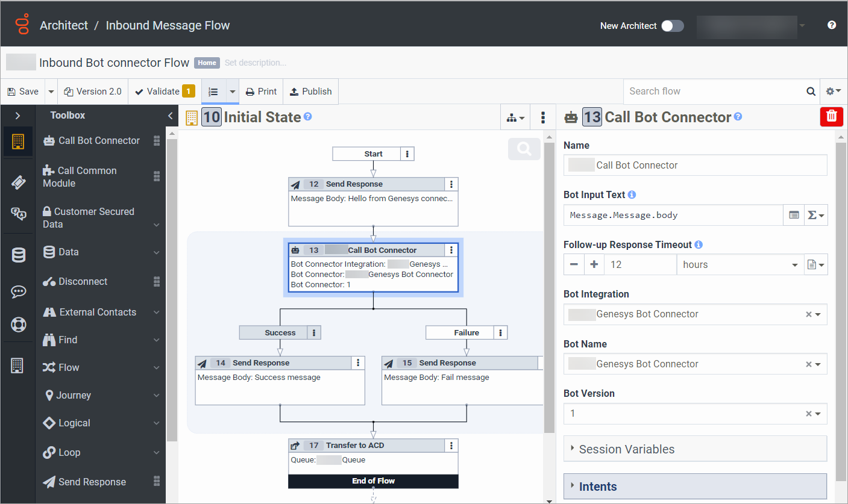The height and width of the screenshot is (504, 848).
Task: Collapse the Toolbox panel chevron
Action: coord(171,116)
